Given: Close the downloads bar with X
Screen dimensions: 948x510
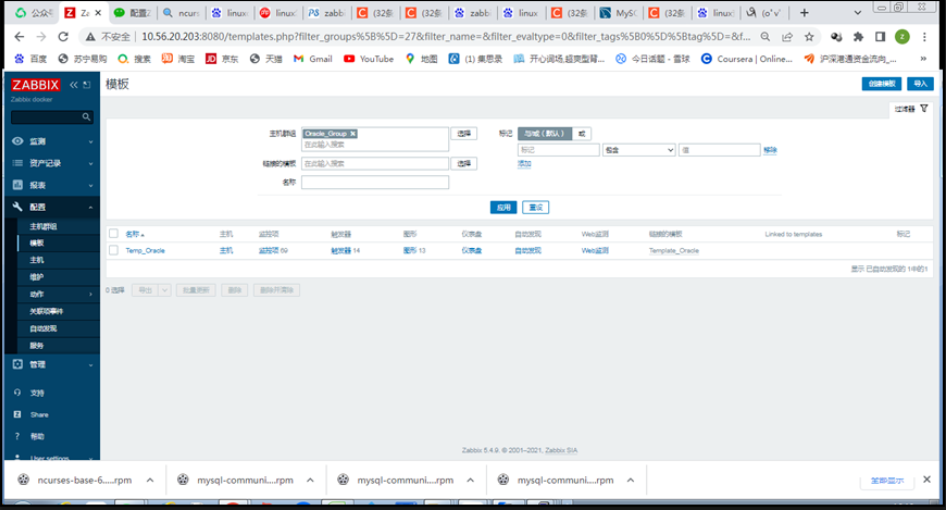Looking at the screenshot, I should (927, 479).
